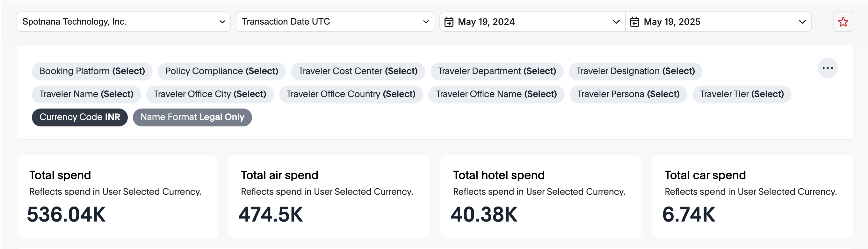Change the Currency Code INR filter
The image size is (868, 249).
pos(80,117)
